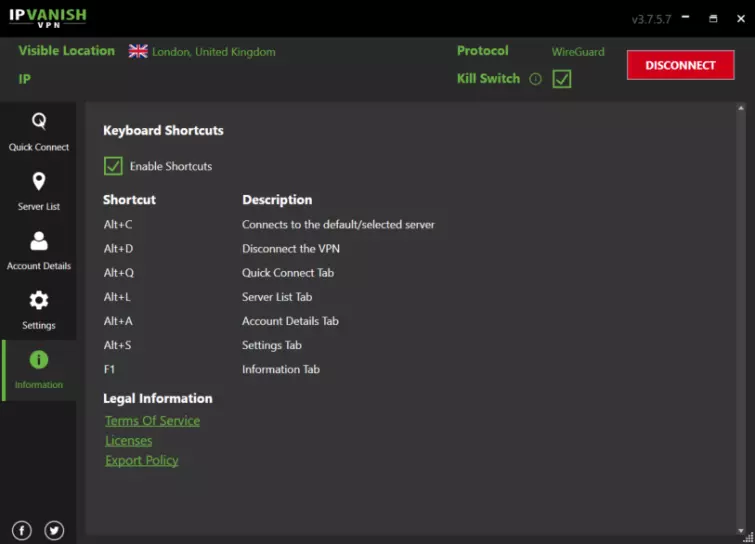Disable the Kill Switch checkbox

(x=562, y=78)
